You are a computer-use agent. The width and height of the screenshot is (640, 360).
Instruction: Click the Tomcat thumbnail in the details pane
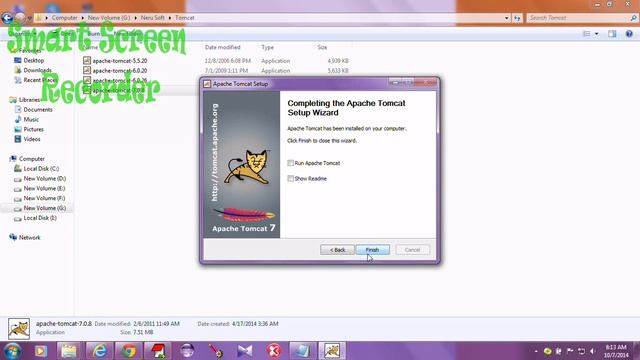click(19, 329)
